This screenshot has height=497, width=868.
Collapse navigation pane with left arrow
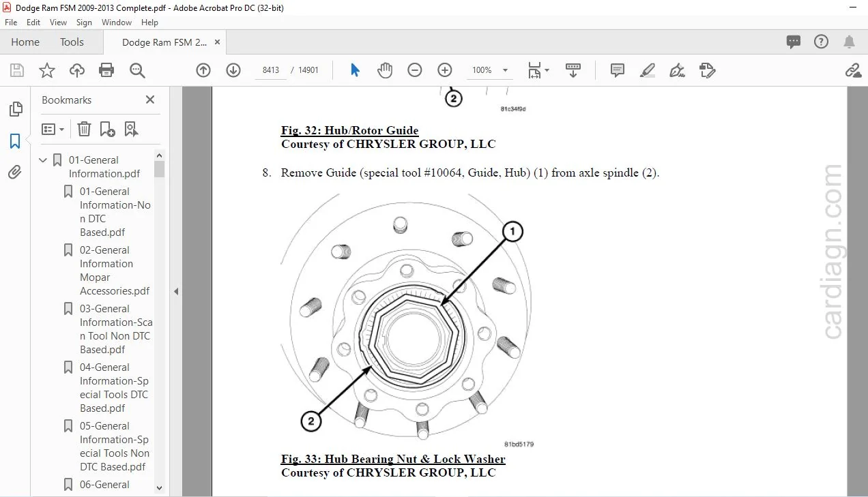tap(175, 291)
